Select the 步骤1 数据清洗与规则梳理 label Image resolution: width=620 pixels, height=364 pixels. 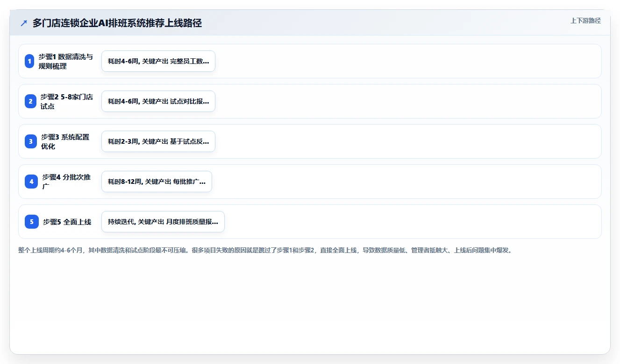(x=66, y=61)
